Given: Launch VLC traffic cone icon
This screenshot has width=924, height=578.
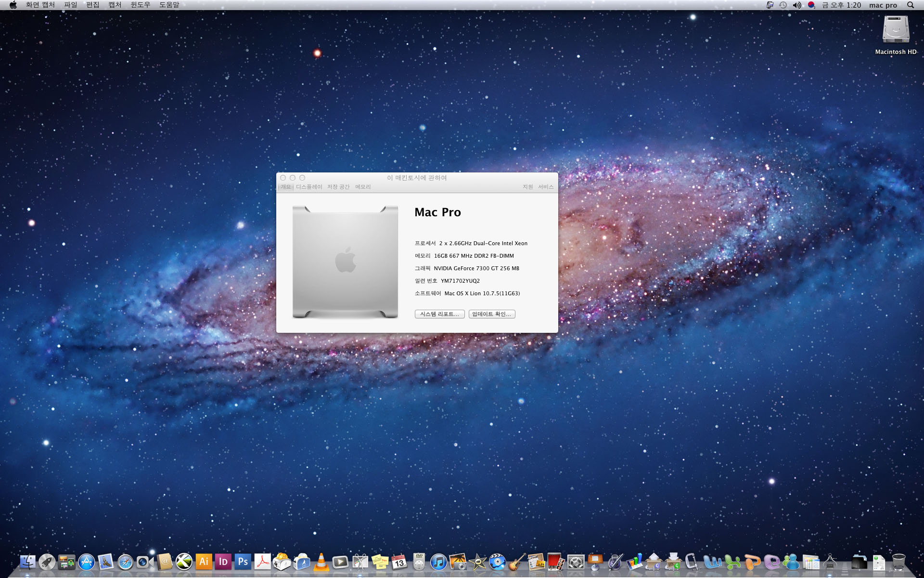Looking at the screenshot, I should [x=321, y=562].
